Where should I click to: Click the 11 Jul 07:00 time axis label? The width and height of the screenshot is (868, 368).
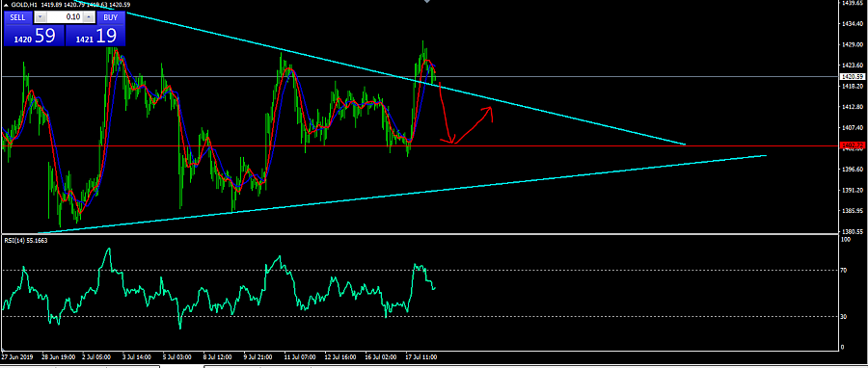click(300, 357)
